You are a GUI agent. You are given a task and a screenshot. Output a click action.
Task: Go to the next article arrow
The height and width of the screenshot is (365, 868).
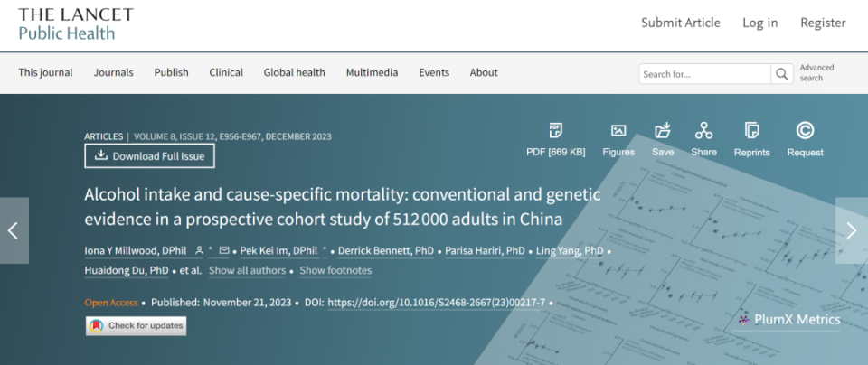click(852, 230)
